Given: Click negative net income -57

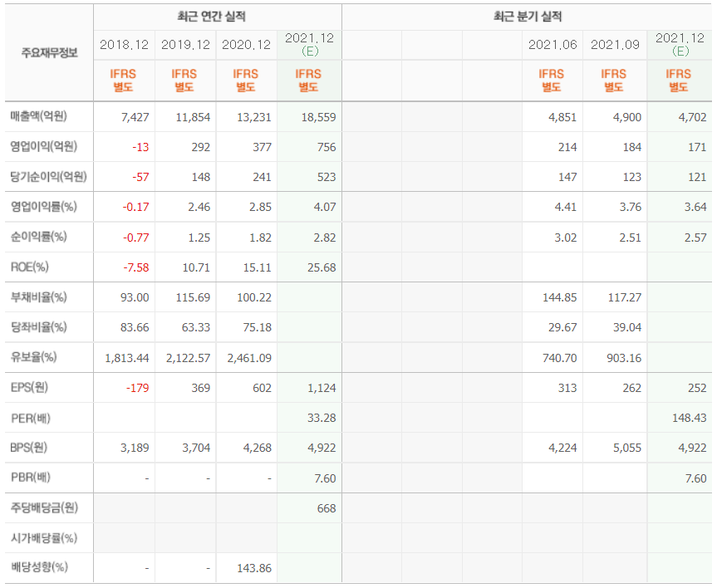Looking at the screenshot, I should [141, 177].
